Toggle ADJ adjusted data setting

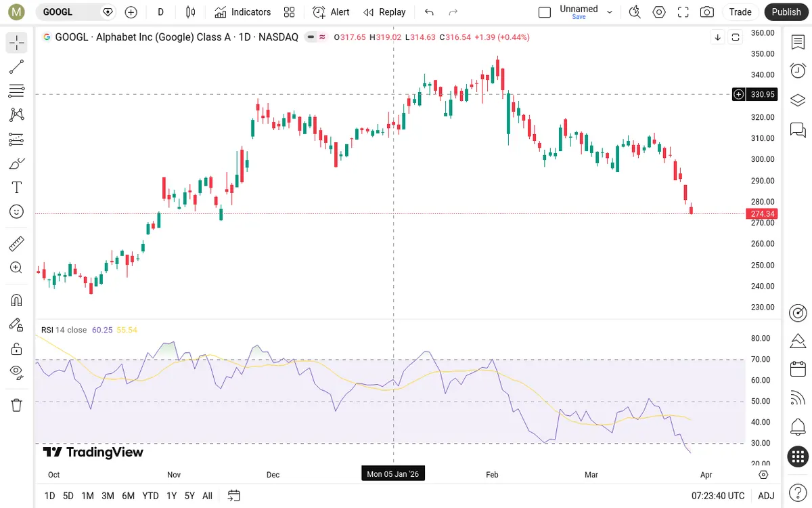tap(766, 496)
